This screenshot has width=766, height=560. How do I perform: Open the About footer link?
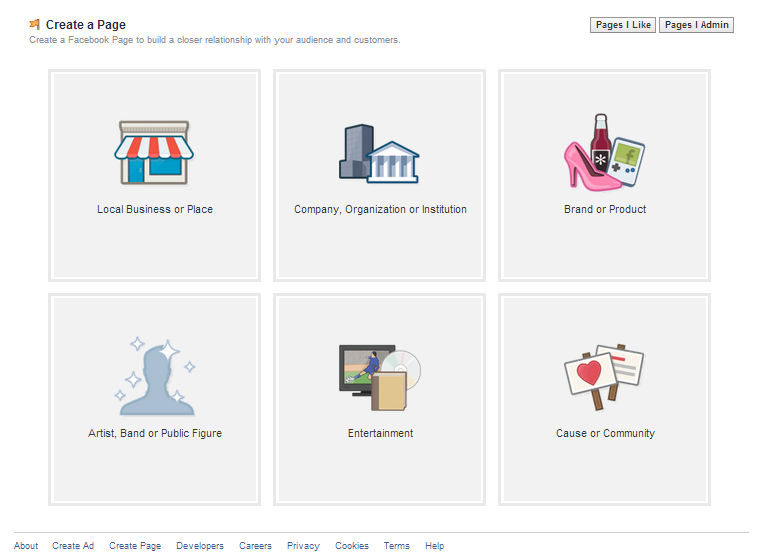[x=26, y=546]
